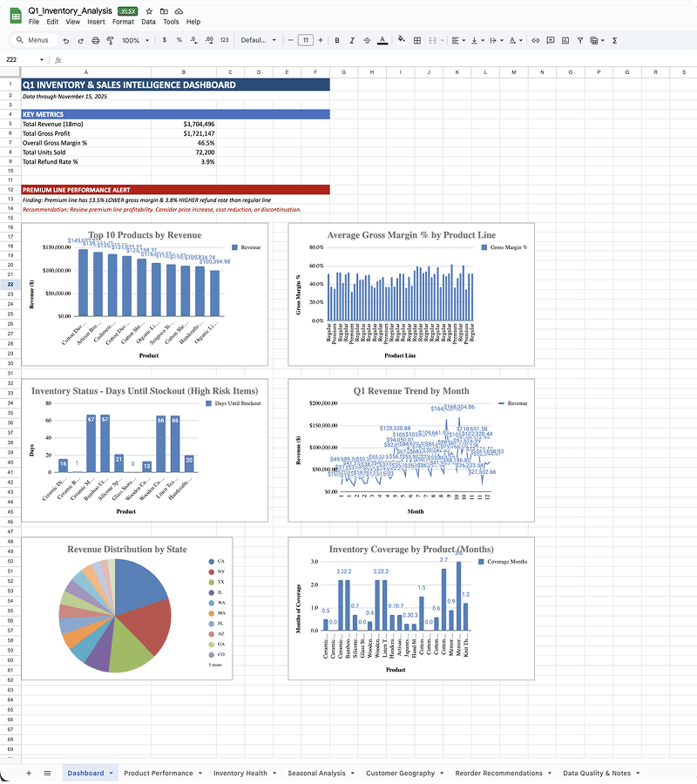697x784 pixels.
Task: Apply percent format from the toolbar
Action: [x=177, y=40]
